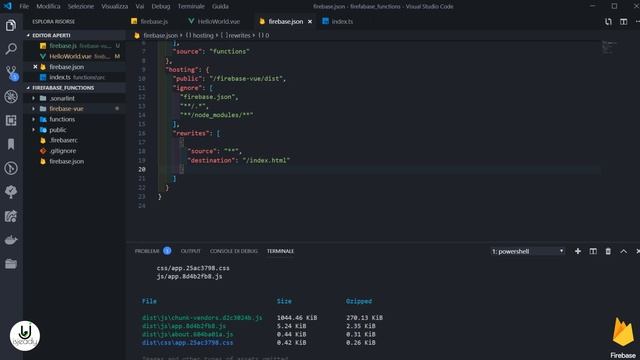This screenshot has height=360, width=640.
Task: Collapse the Editor Aperti section
Action: tap(74, 36)
